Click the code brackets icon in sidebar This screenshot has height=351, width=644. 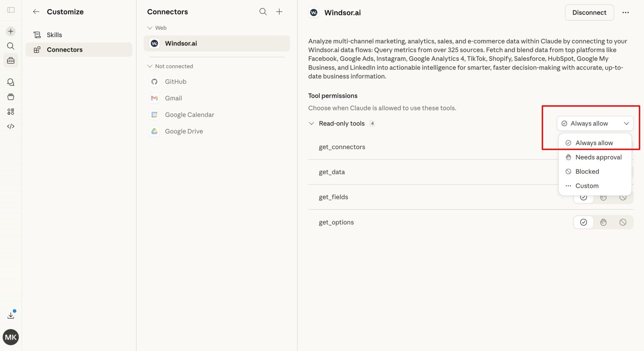[x=11, y=126]
